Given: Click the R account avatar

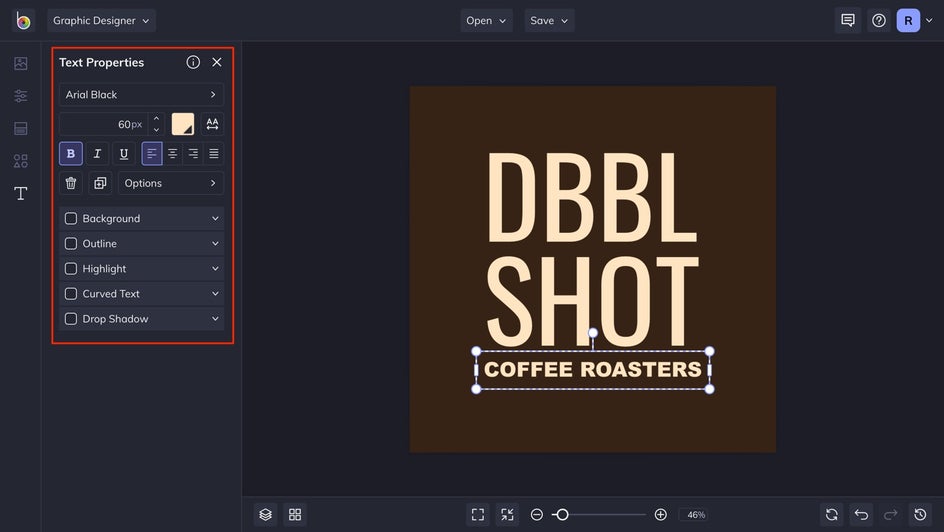Looking at the screenshot, I should tap(908, 20).
